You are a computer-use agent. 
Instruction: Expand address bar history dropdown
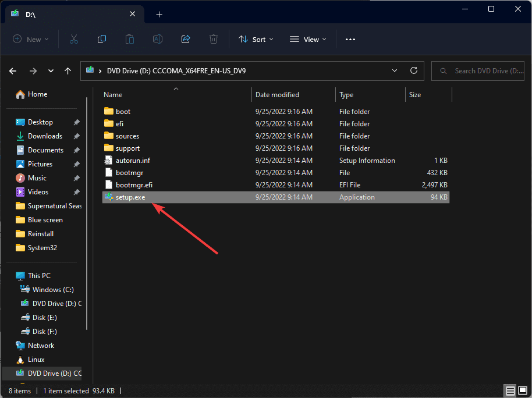pos(395,70)
